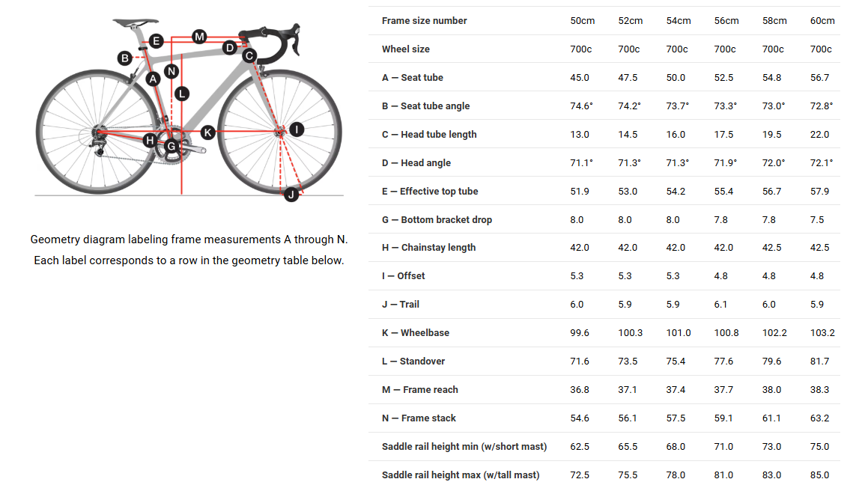The width and height of the screenshot is (868, 488).
Task: Select the 60cm frame size column header
Action: pyautogui.click(x=822, y=21)
